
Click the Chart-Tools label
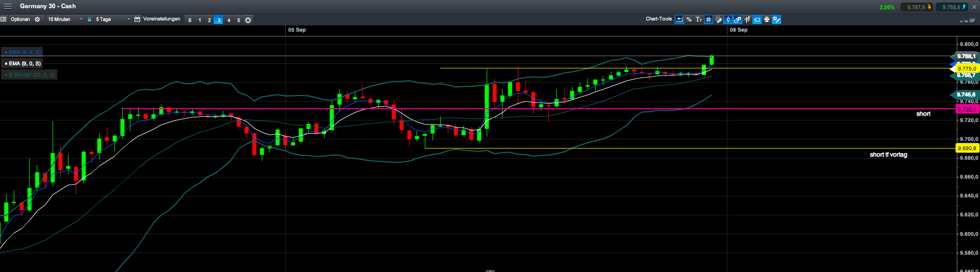pyautogui.click(x=658, y=19)
